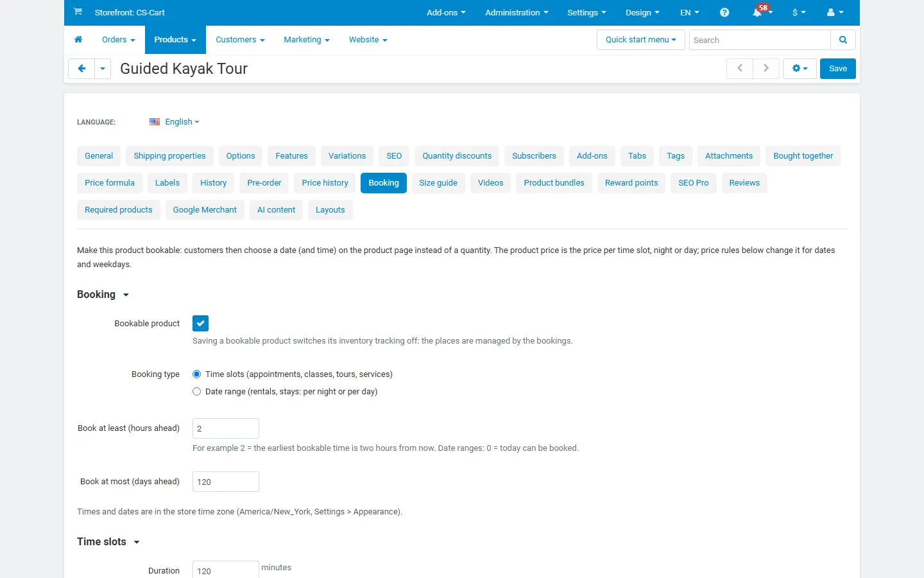Select the Date range booking type

point(197,392)
